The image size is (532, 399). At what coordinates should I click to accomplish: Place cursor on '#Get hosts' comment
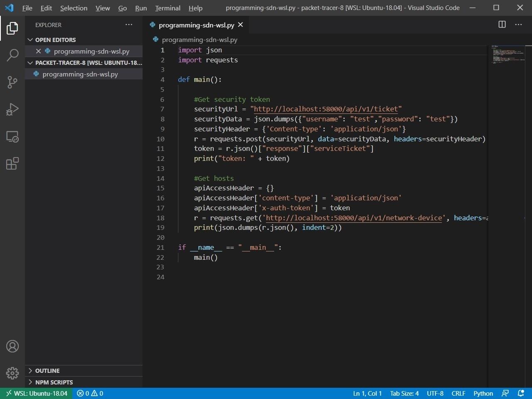(214, 178)
